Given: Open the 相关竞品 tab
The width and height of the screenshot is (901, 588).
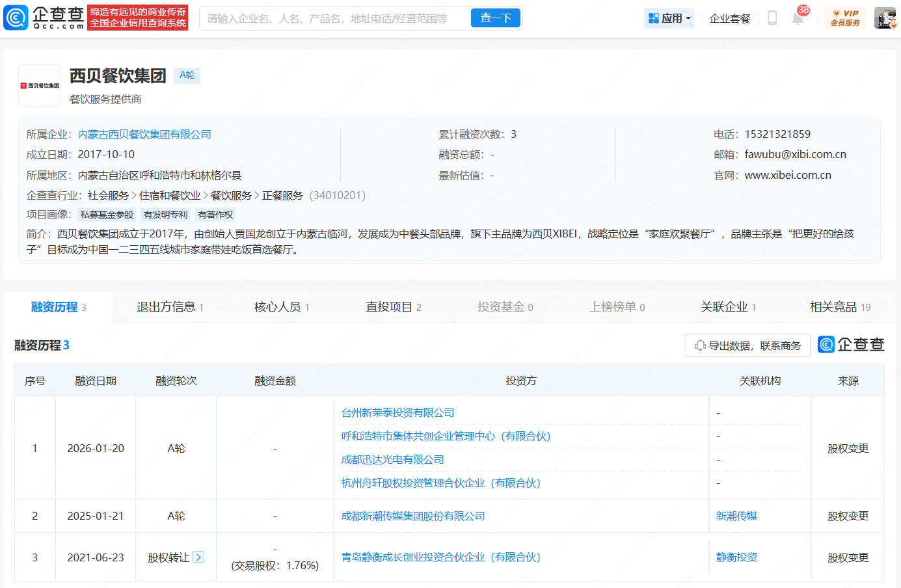Looking at the screenshot, I should (x=839, y=307).
